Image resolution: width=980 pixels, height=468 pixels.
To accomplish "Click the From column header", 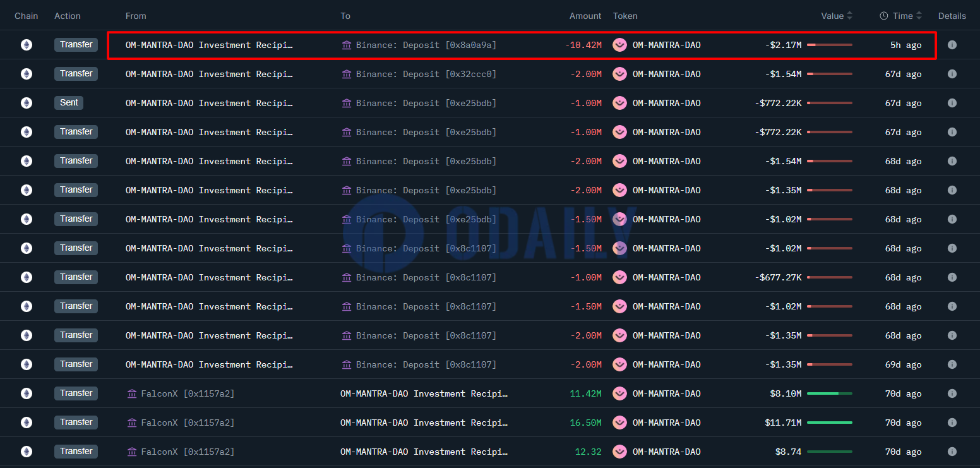I will tap(136, 16).
